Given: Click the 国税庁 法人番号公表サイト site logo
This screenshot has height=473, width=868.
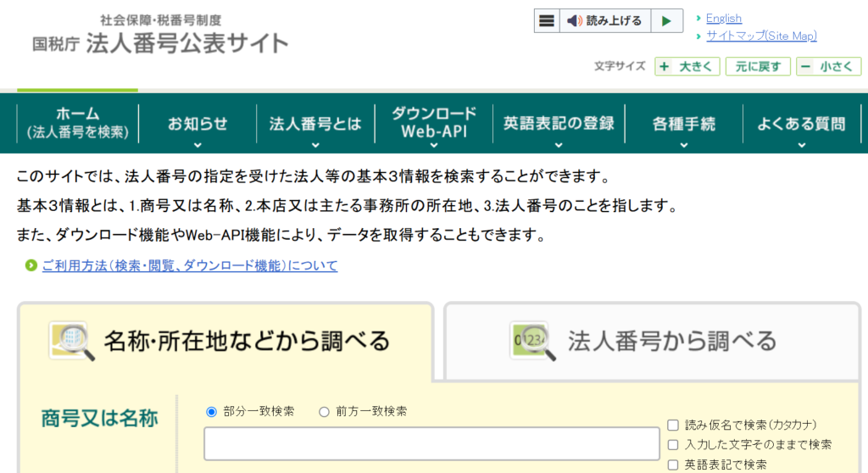Looking at the screenshot, I should pos(160,36).
